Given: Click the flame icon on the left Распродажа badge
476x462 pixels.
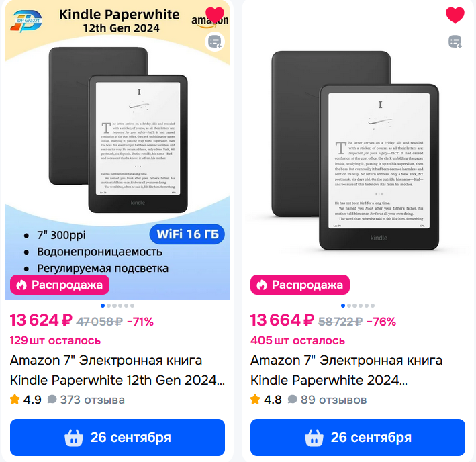Looking at the screenshot, I should (21, 285).
